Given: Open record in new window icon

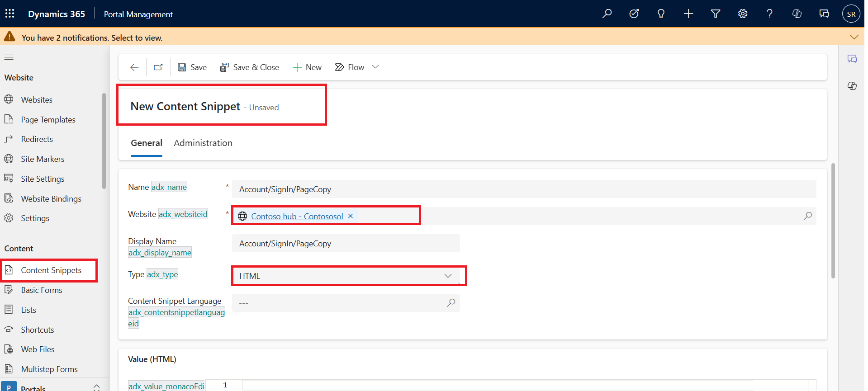Looking at the screenshot, I should [x=158, y=67].
